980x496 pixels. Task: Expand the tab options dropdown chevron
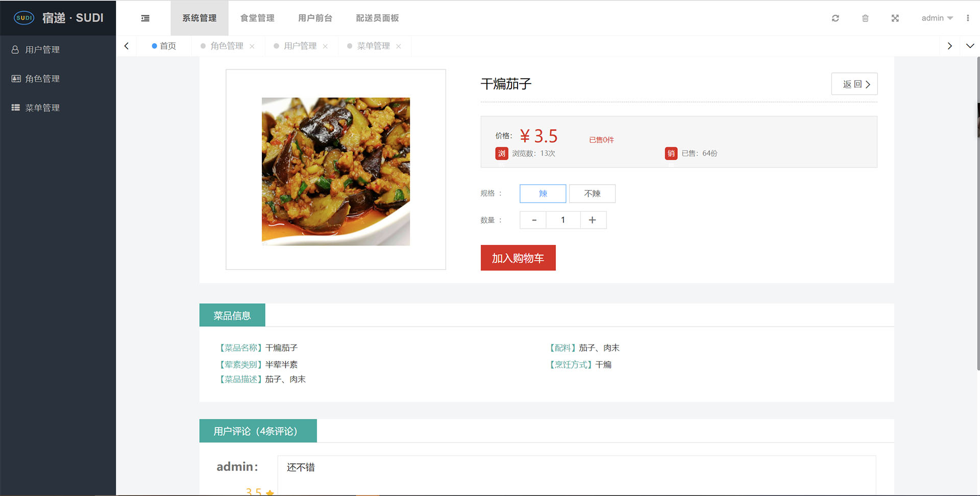(970, 46)
